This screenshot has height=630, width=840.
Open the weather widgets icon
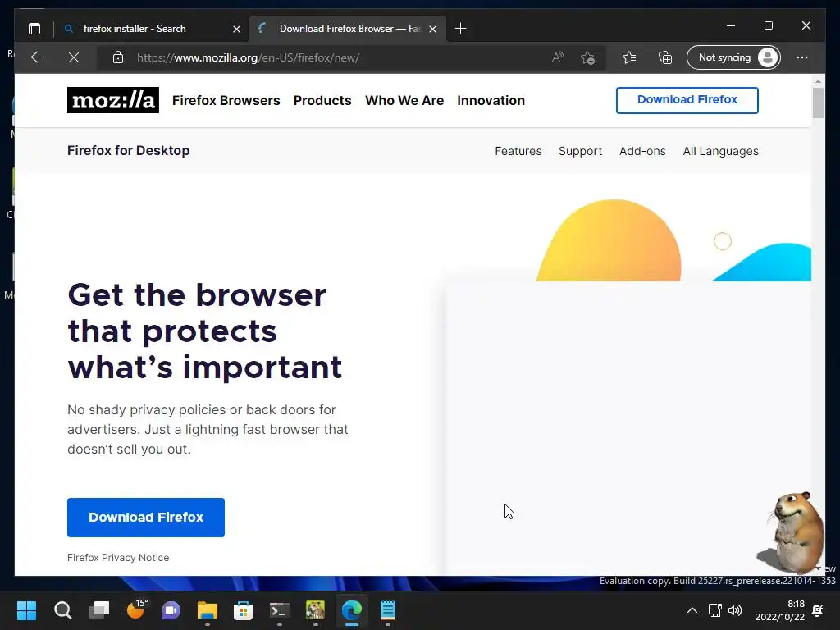tap(136, 609)
